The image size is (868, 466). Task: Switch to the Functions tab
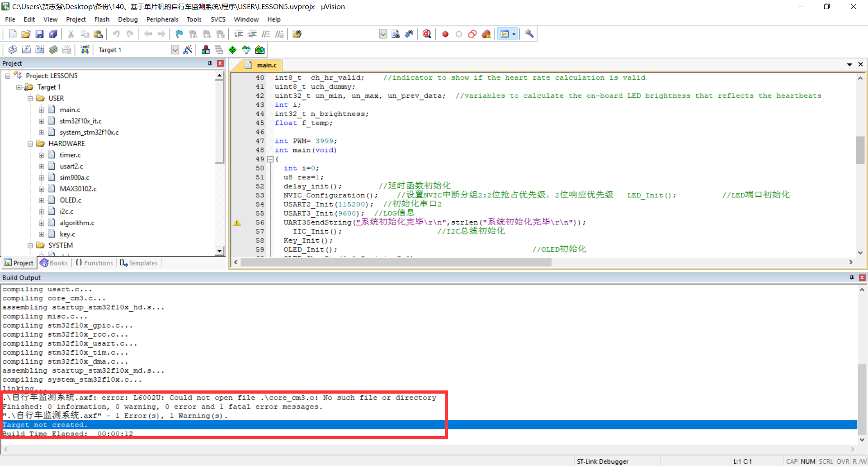click(94, 263)
